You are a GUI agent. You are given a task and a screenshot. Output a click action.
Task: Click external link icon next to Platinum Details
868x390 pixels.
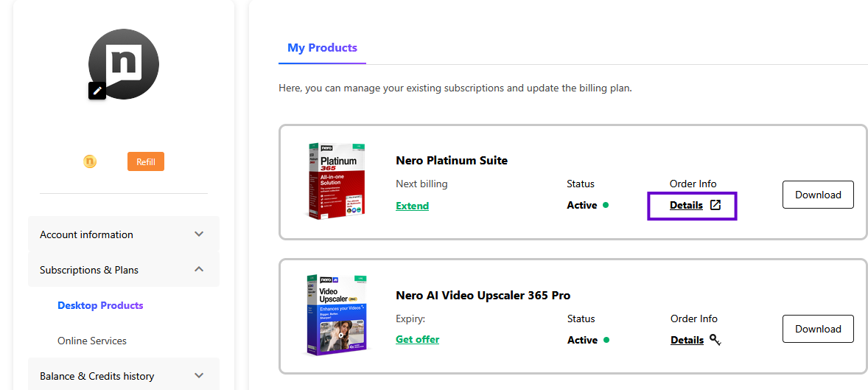click(x=715, y=205)
